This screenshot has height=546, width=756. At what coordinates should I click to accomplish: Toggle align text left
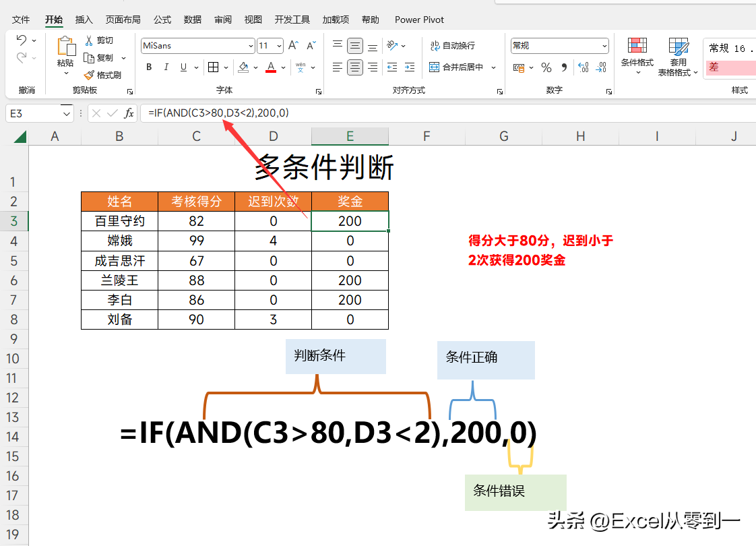pos(338,67)
